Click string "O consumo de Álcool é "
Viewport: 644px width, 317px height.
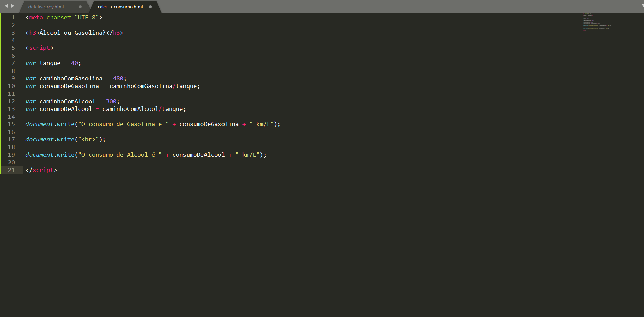pyautogui.click(x=120, y=155)
